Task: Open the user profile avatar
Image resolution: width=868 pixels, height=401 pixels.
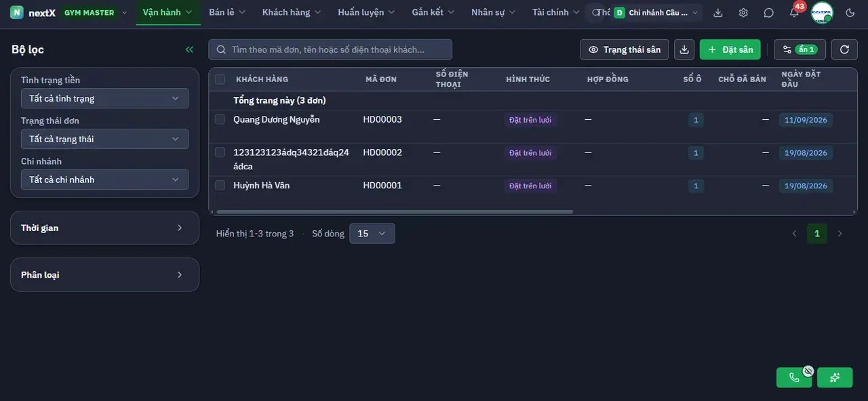Action: (x=822, y=12)
